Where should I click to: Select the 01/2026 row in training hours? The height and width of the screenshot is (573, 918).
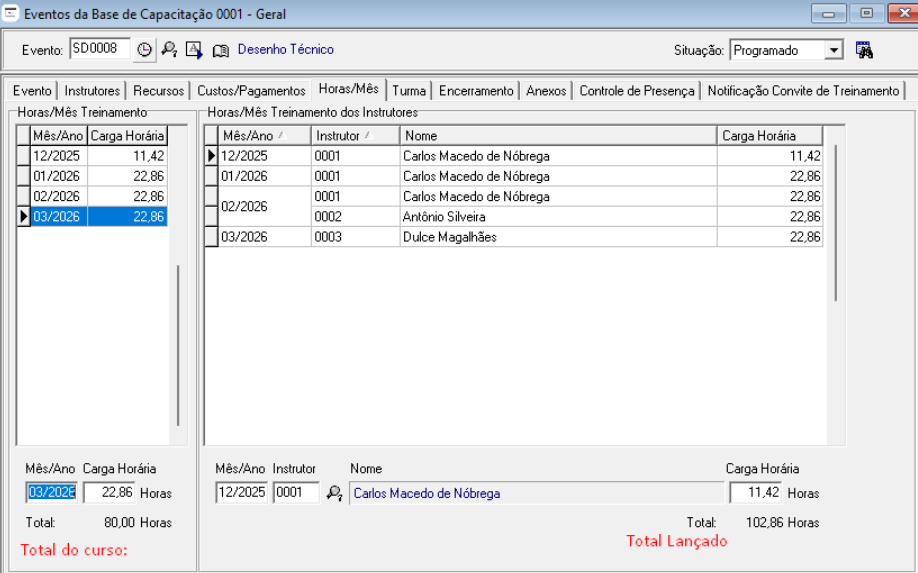pyautogui.click(x=97, y=176)
